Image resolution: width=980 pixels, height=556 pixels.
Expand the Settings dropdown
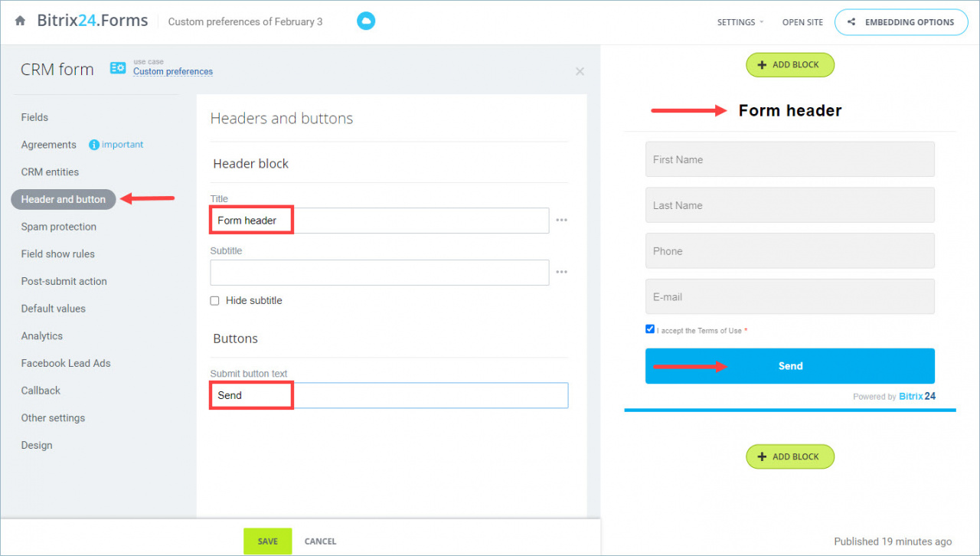(740, 22)
